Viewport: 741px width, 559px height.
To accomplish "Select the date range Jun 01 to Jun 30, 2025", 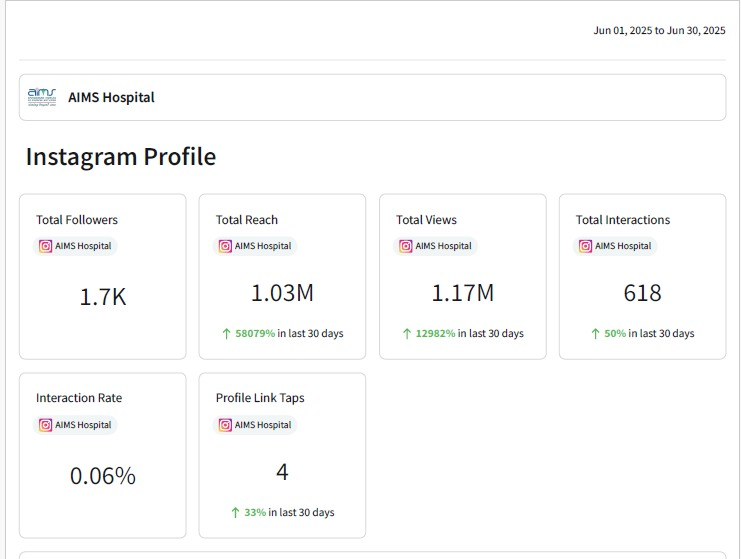I will tap(659, 31).
